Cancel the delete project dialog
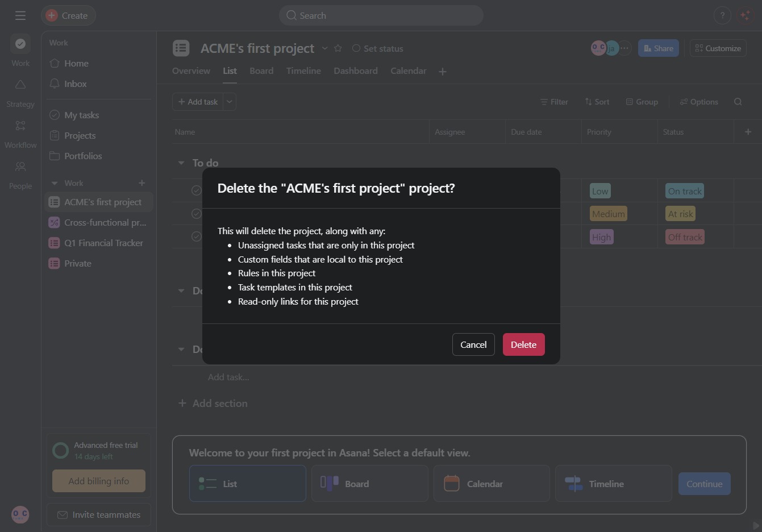The image size is (762, 532). 473,344
